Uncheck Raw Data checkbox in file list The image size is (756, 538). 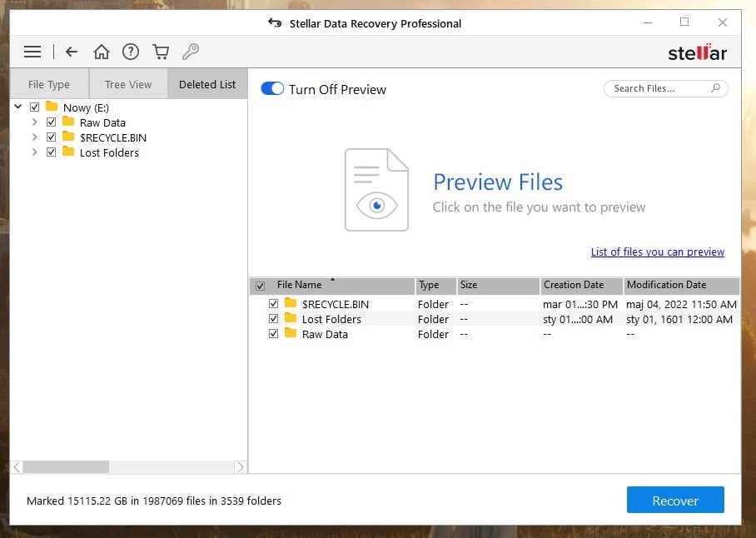click(273, 334)
